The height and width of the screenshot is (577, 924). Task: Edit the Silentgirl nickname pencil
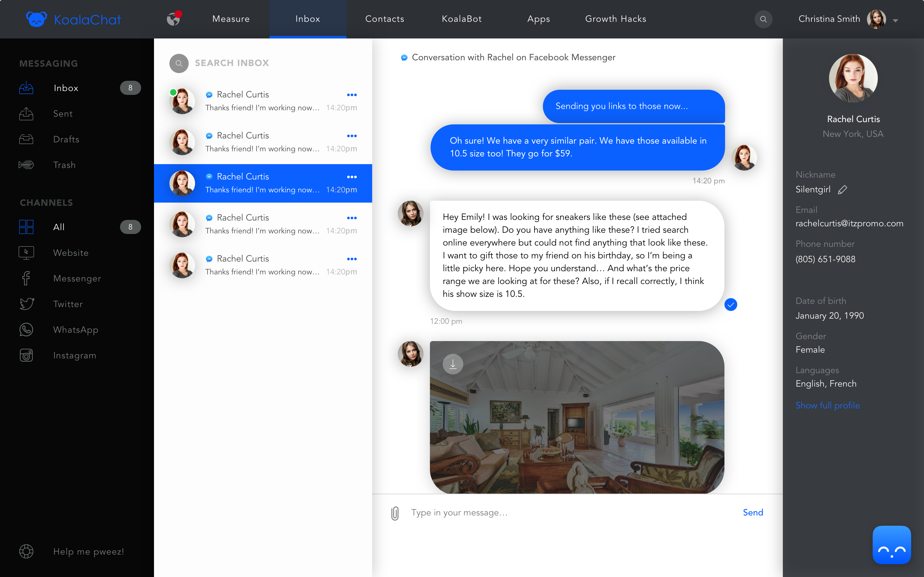[843, 190]
